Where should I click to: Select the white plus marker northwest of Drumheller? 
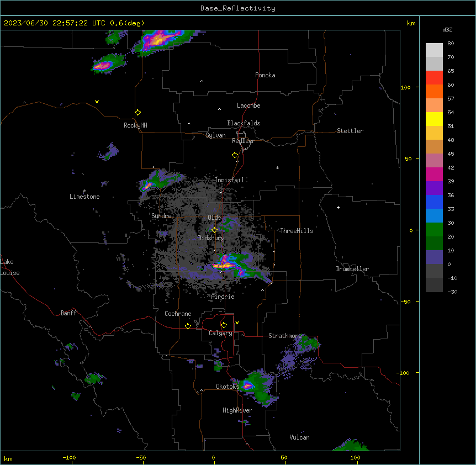coord(338,207)
